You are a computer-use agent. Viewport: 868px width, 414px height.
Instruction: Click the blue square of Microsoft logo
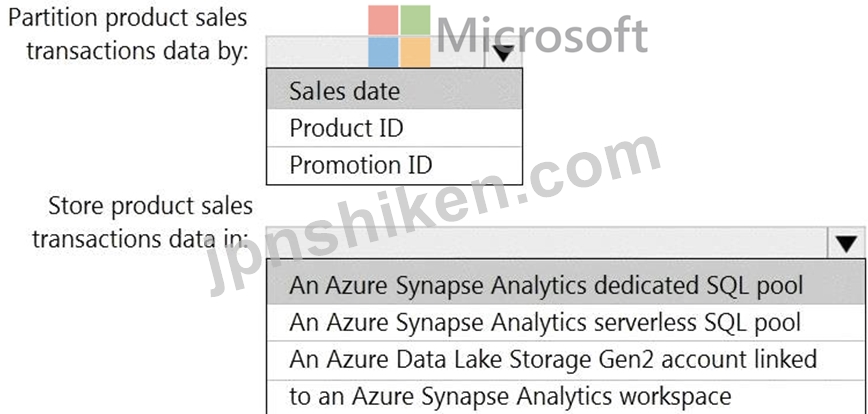(x=383, y=53)
